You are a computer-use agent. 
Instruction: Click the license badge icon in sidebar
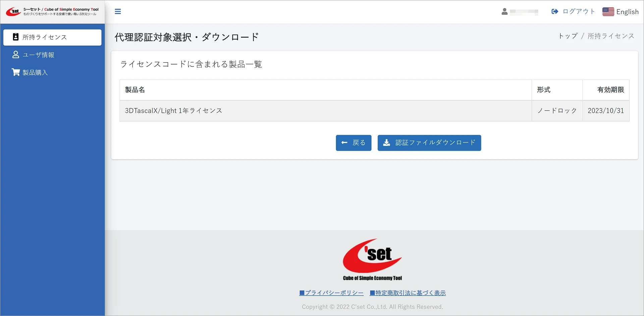16,37
